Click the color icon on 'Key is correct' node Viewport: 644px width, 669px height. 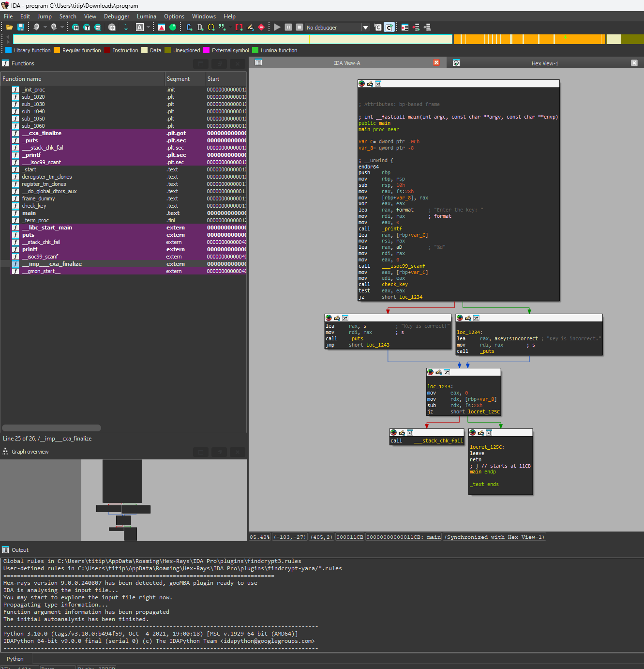329,318
